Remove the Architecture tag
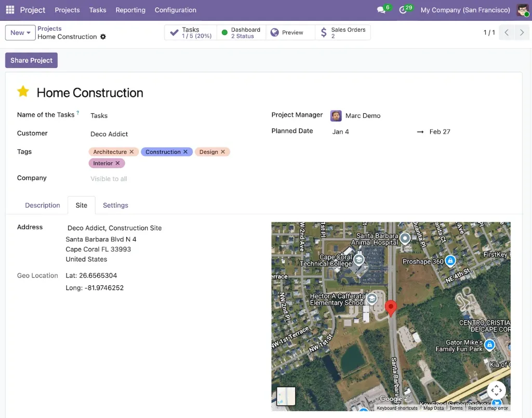The width and height of the screenshot is (532, 418). [x=131, y=152]
